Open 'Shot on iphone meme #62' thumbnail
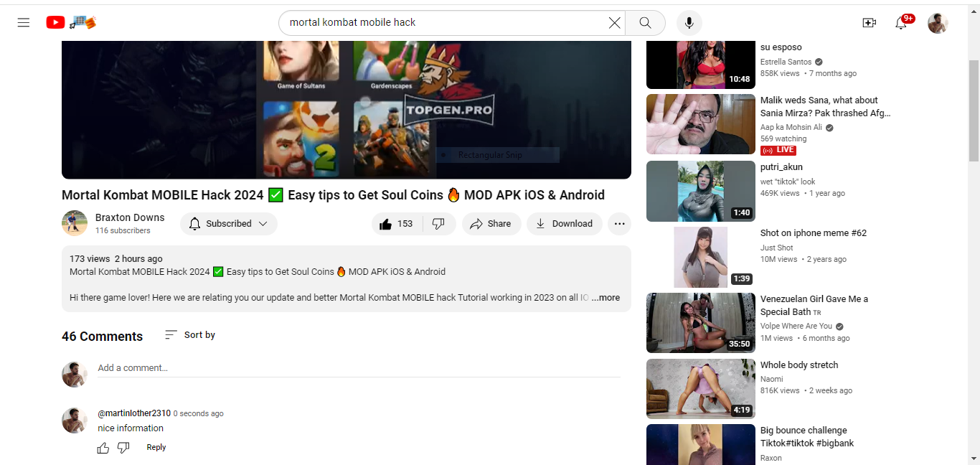Viewport: 980px width, 465px height. tap(701, 257)
